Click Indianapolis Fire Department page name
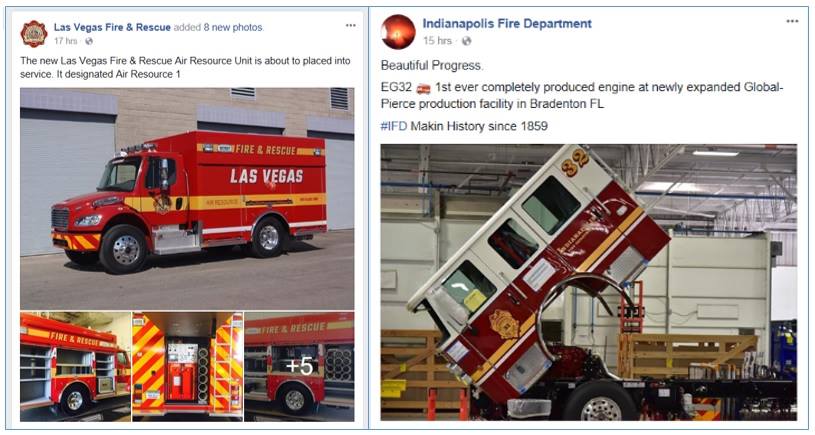 coord(507,23)
